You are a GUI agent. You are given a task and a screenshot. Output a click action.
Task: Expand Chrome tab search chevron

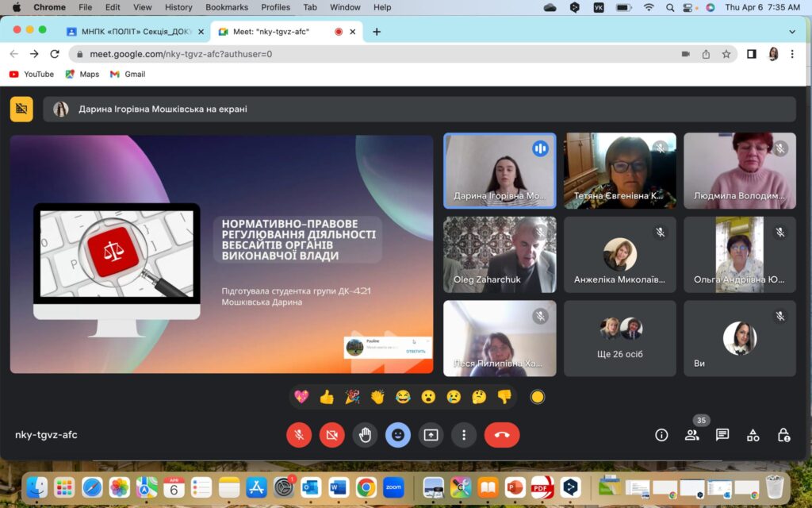click(x=791, y=32)
